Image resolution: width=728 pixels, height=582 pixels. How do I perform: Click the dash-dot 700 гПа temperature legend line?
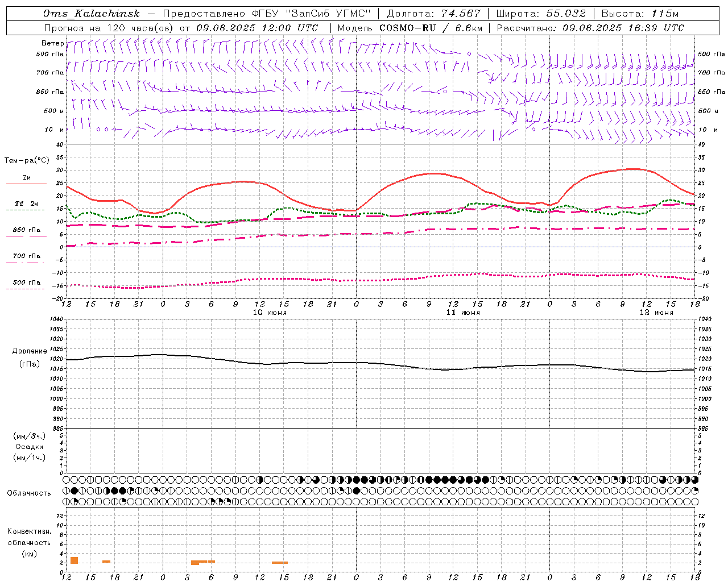(x=26, y=263)
